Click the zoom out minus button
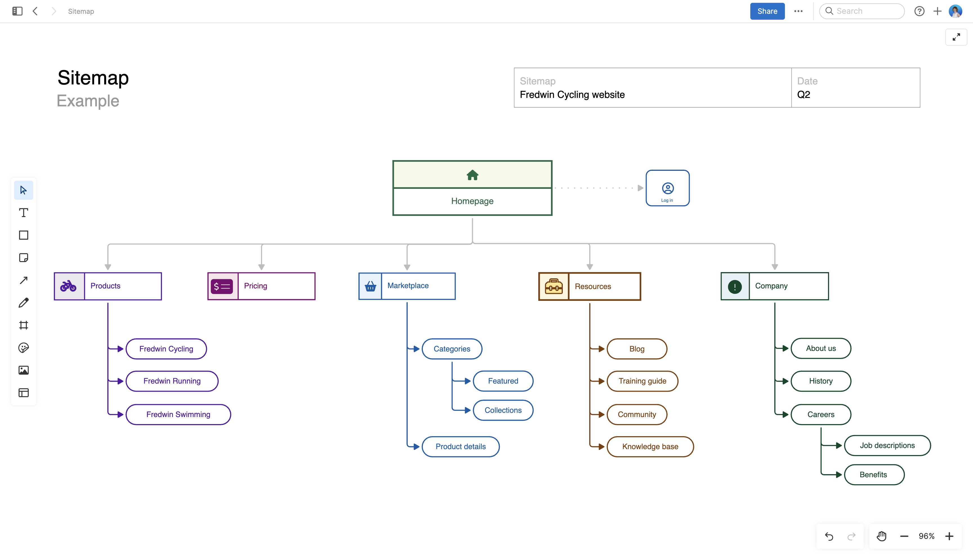Screen dimensions: 973x560 tap(904, 536)
